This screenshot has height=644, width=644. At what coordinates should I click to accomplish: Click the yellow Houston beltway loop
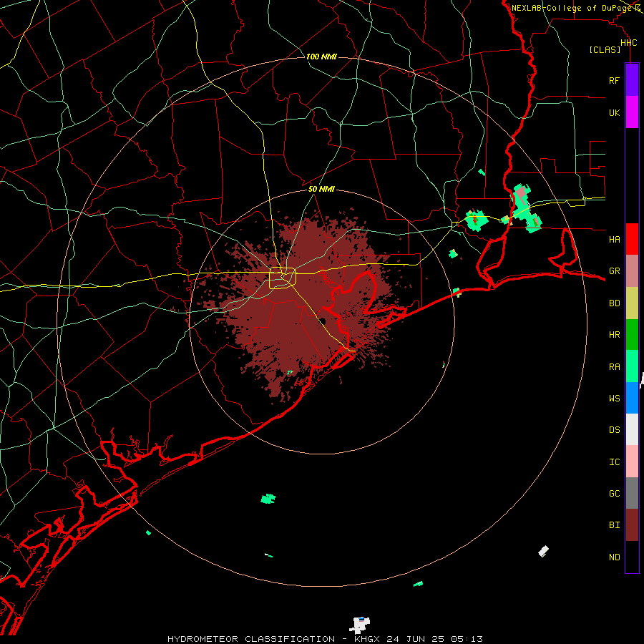pos(283,278)
